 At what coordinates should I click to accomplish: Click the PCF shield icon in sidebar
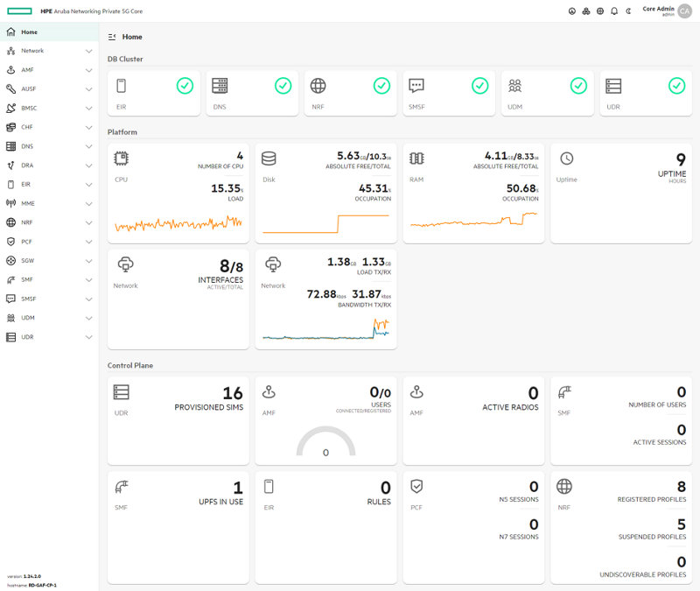(x=10, y=242)
